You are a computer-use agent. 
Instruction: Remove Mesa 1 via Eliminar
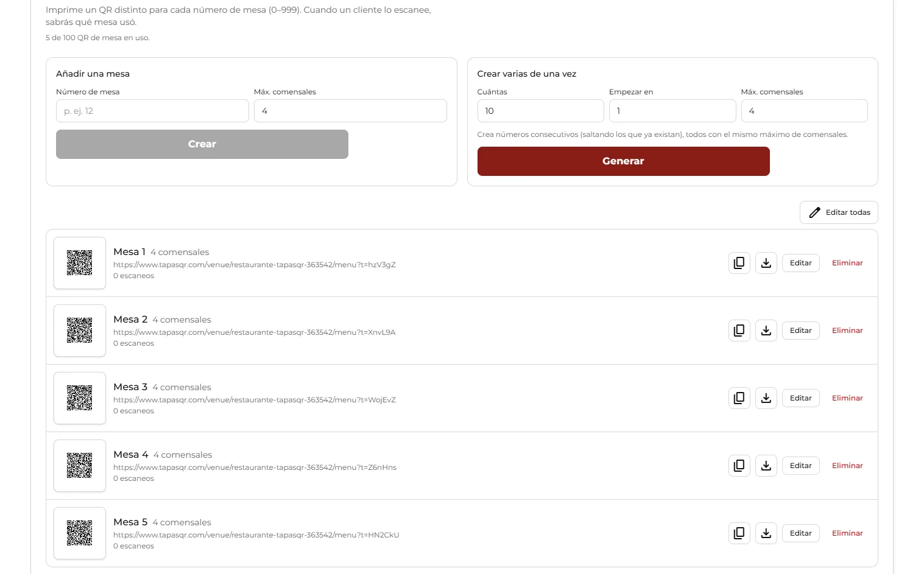[847, 263]
